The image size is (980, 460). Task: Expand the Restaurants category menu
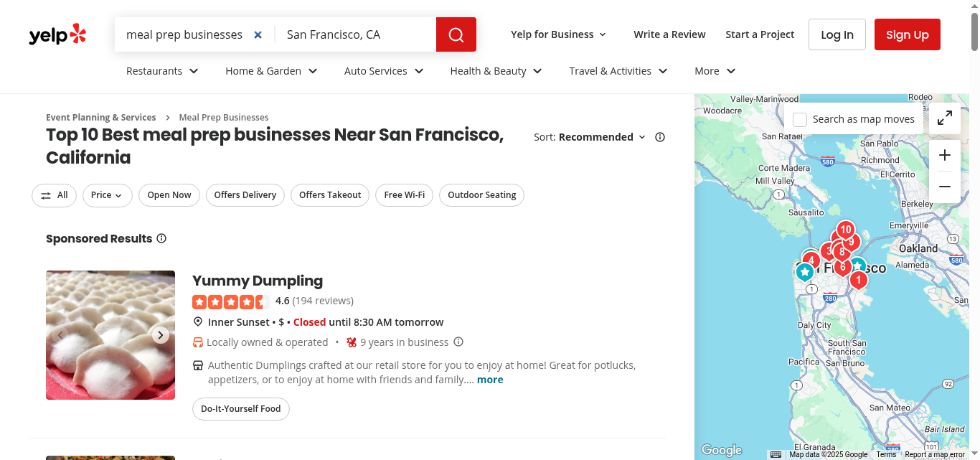[x=162, y=71]
